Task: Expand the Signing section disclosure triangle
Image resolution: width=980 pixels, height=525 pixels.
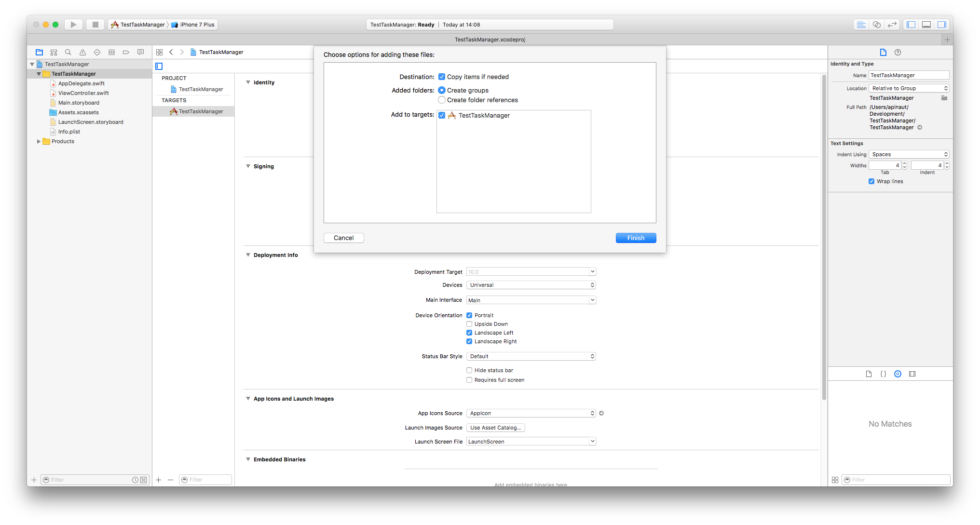Action: (248, 166)
